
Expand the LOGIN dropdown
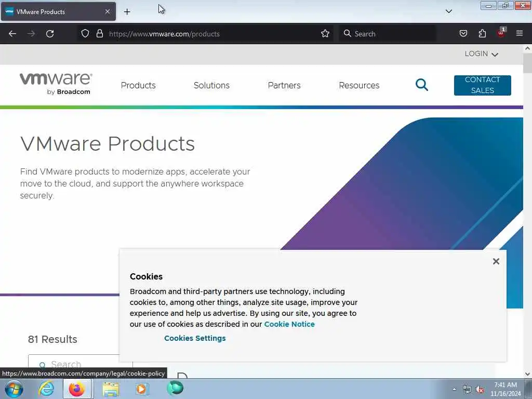(x=482, y=54)
